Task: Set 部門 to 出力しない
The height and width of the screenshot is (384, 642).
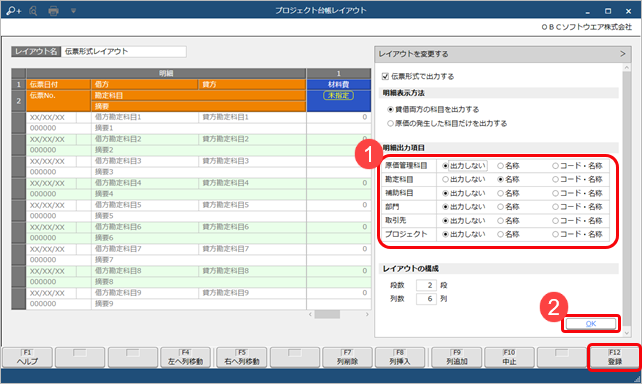Action: (445, 207)
